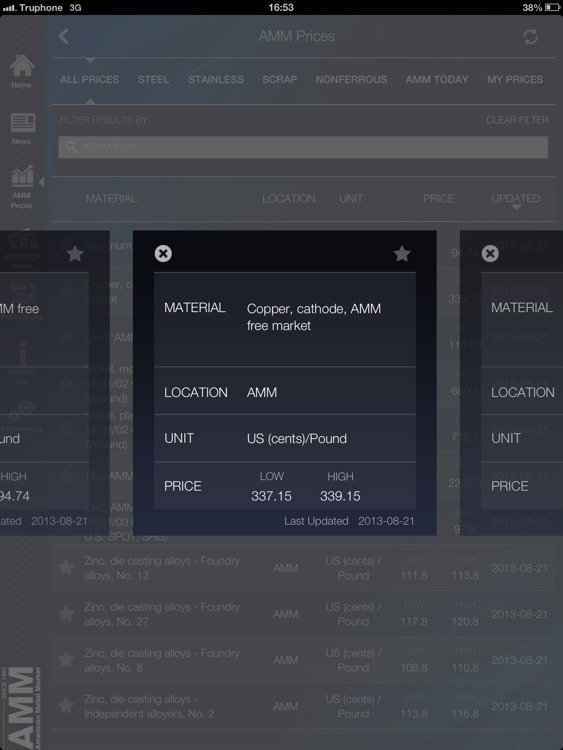Viewport: 563px width, 750px height.
Task: Click 'US (cents)/Pound' unit value
Action: pos(297,439)
